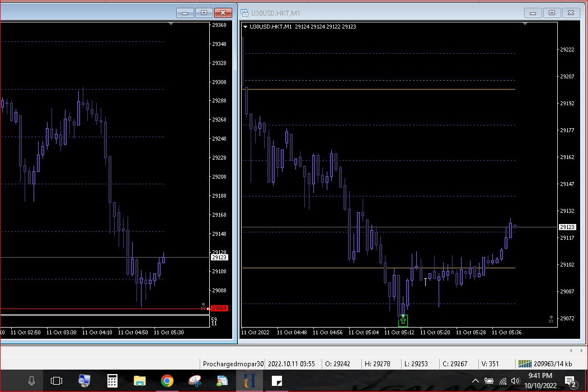Click the connection bars icon in status bar
The height and width of the screenshot is (392, 588).
tap(524, 364)
